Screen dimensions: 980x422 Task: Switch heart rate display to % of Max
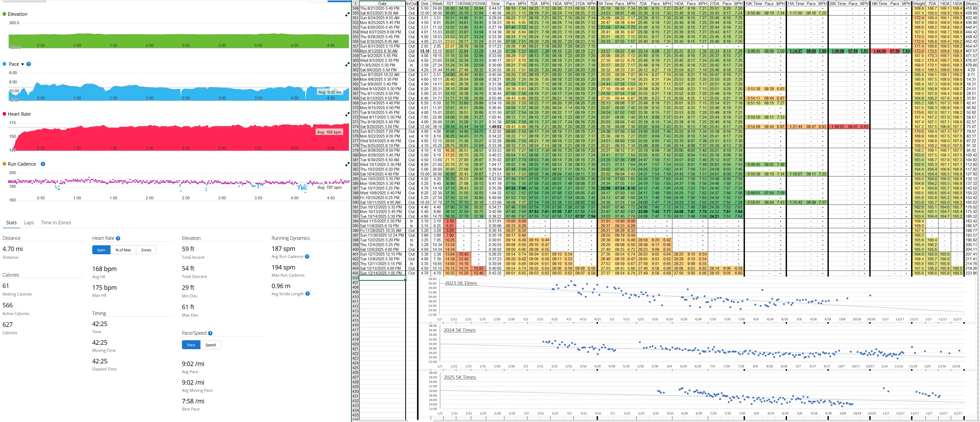(123, 250)
